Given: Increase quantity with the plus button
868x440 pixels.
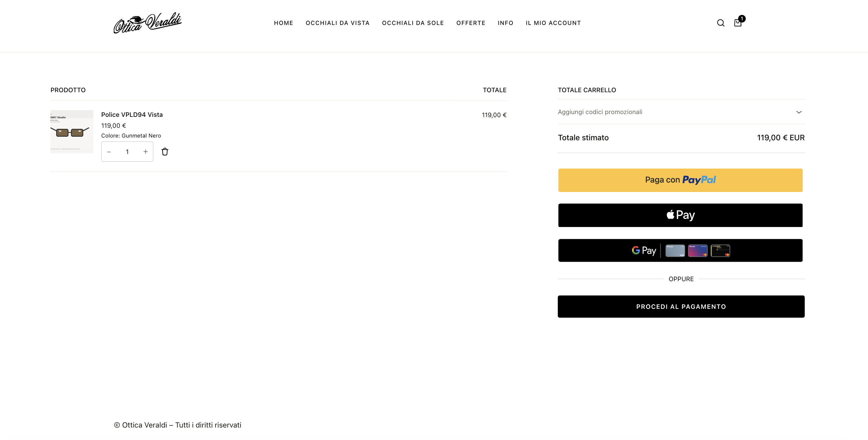Looking at the screenshot, I should tap(146, 152).
